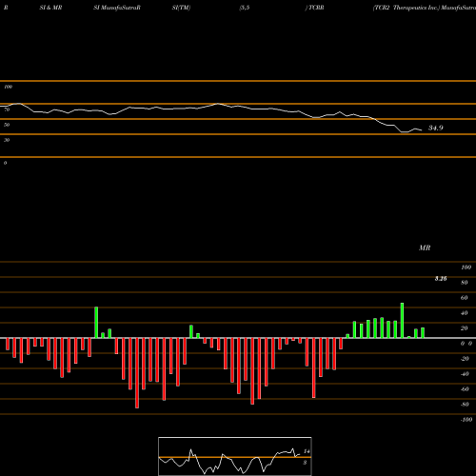This screenshot has height=476, width=476.
Task: Click the MR axis label -100
Action: 466,420
